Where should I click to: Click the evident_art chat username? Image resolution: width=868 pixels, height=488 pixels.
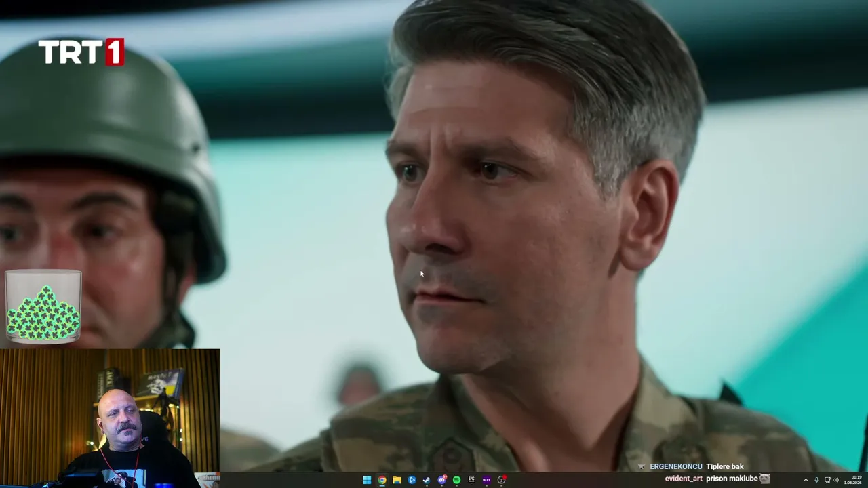pos(684,479)
